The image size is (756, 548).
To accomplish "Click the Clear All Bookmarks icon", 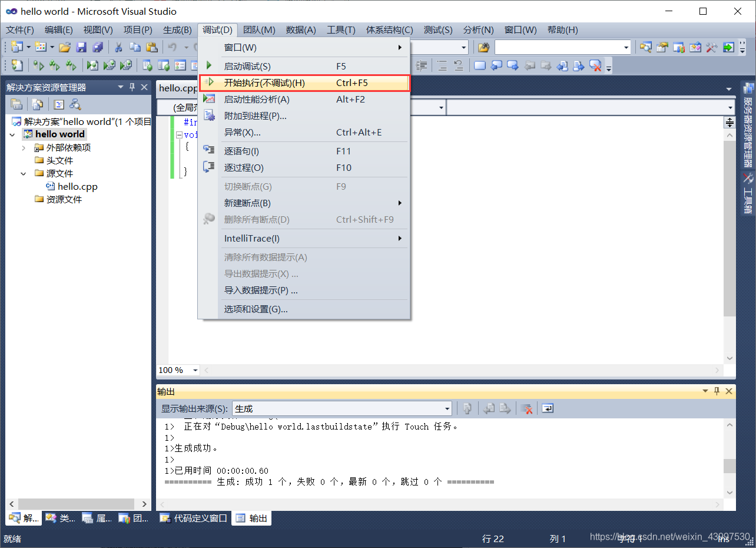I will pos(595,65).
